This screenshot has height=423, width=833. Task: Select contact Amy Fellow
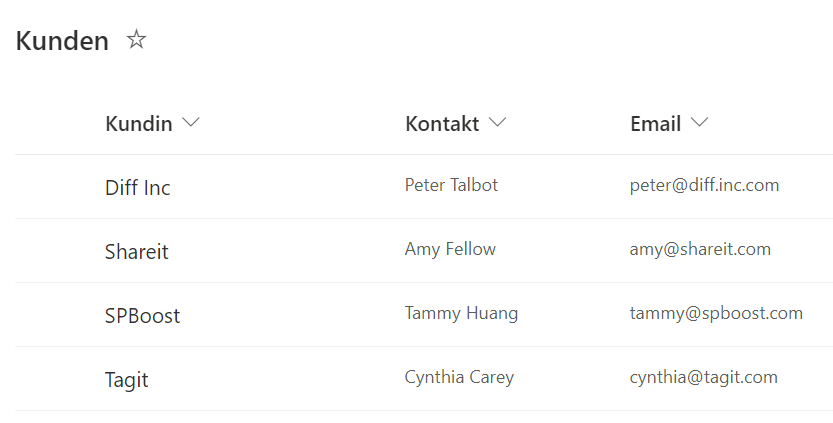(450, 249)
